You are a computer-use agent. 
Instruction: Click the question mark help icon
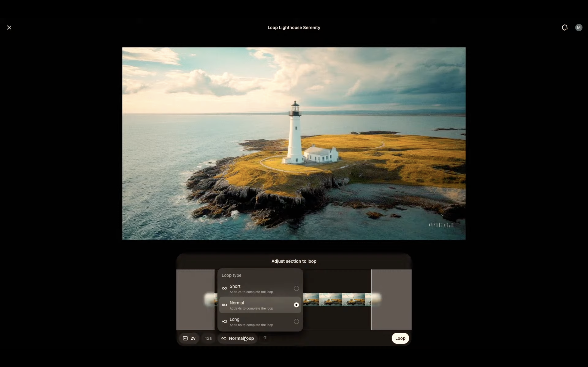265,338
